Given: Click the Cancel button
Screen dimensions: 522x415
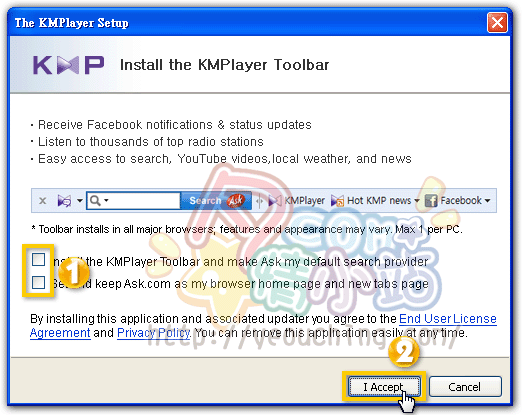Looking at the screenshot, I should point(465,387).
